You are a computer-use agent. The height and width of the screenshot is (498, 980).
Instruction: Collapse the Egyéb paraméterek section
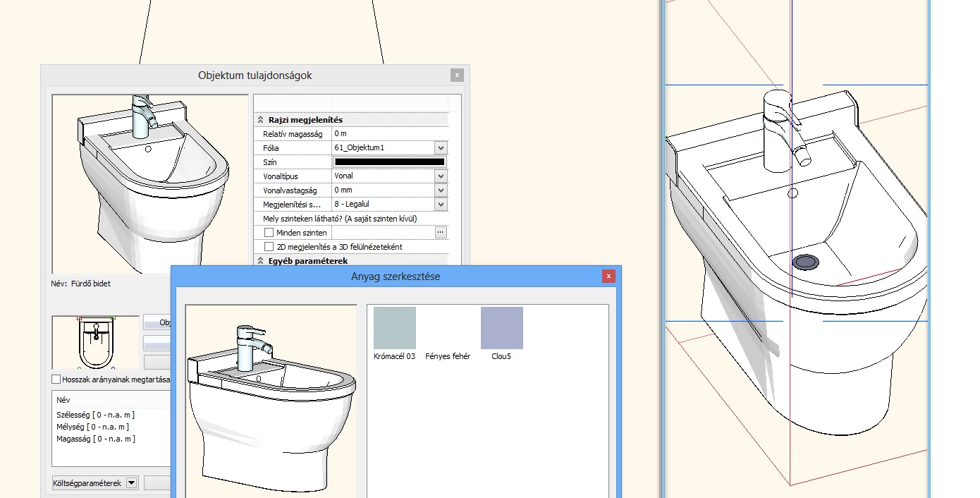click(x=260, y=261)
